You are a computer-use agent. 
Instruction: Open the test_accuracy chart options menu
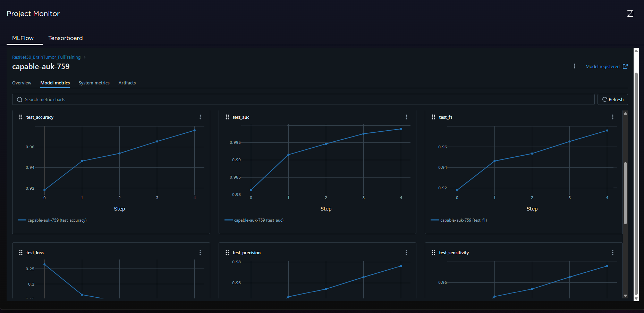pyautogui.click(x=200, y=117)
